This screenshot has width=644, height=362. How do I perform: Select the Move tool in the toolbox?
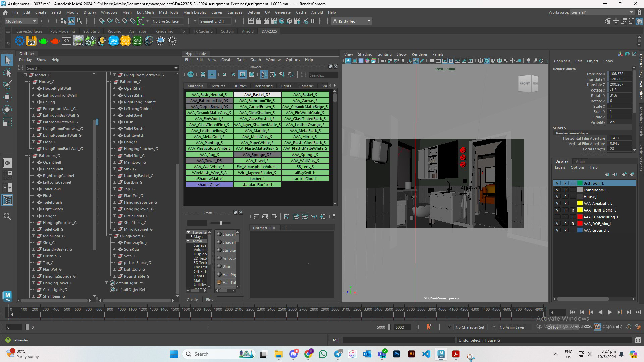(7, 97)
